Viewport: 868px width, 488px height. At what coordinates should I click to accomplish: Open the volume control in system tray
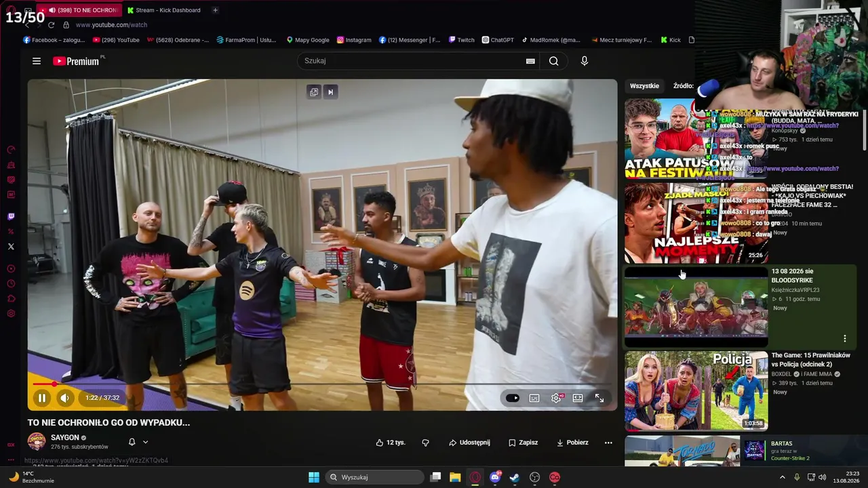tap(823, 477)
